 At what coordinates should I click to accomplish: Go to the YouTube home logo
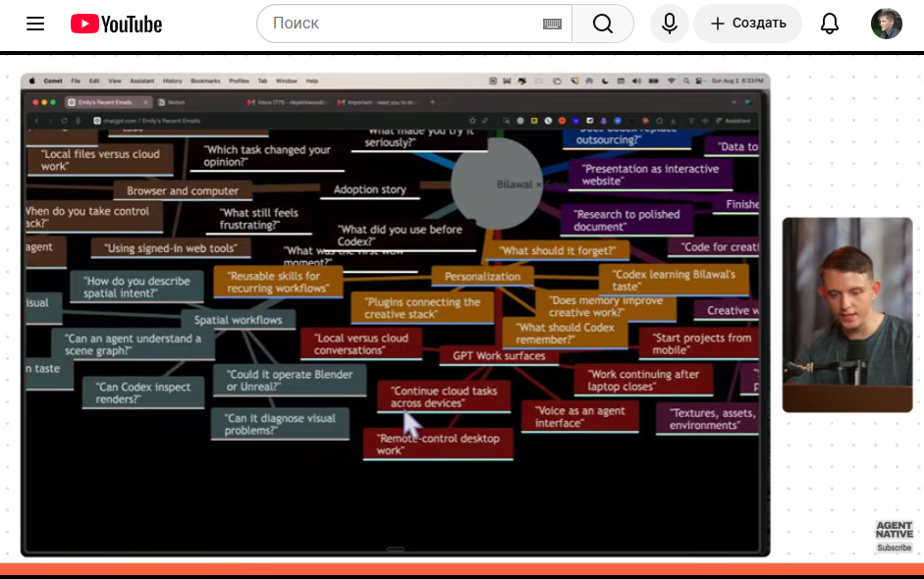point(116,24)
